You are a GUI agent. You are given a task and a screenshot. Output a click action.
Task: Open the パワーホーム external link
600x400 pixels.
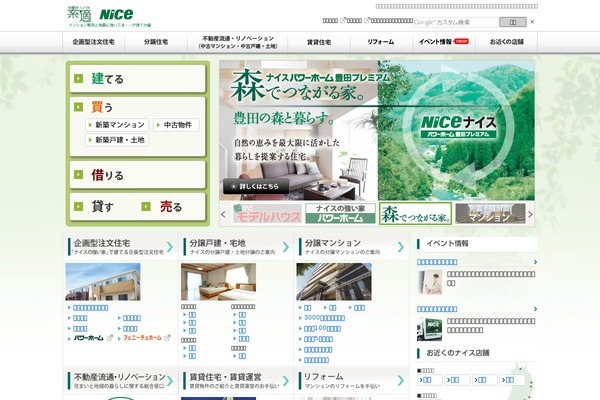point(89,338)
